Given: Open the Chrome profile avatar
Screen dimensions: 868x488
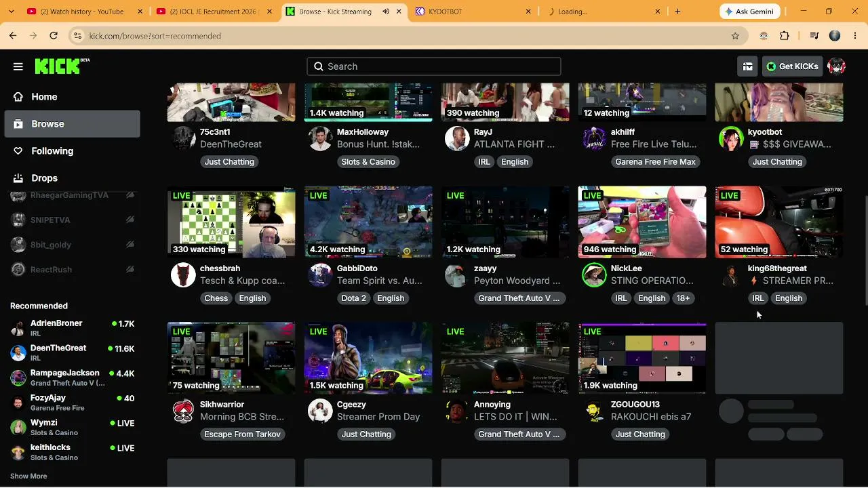Looking at the screenshot, I should click(x=835, y=36).
